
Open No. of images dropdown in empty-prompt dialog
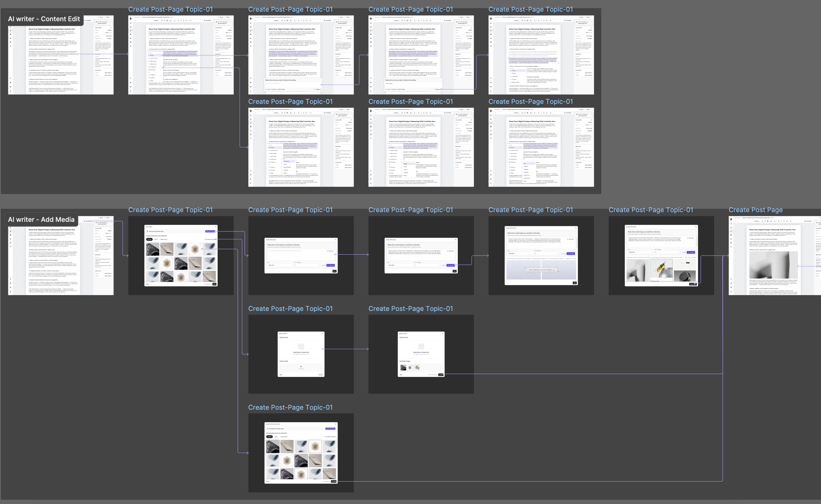307,265
